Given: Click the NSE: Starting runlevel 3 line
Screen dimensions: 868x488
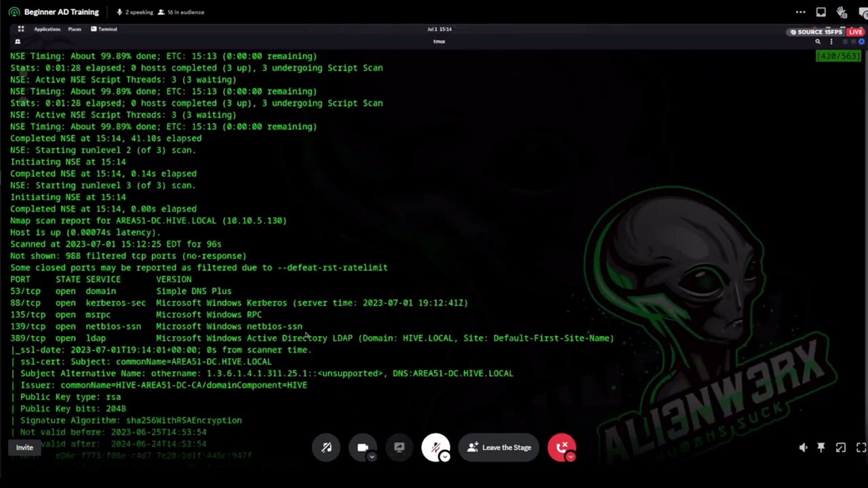Looking at the screenshot, I should pos(103,185).
